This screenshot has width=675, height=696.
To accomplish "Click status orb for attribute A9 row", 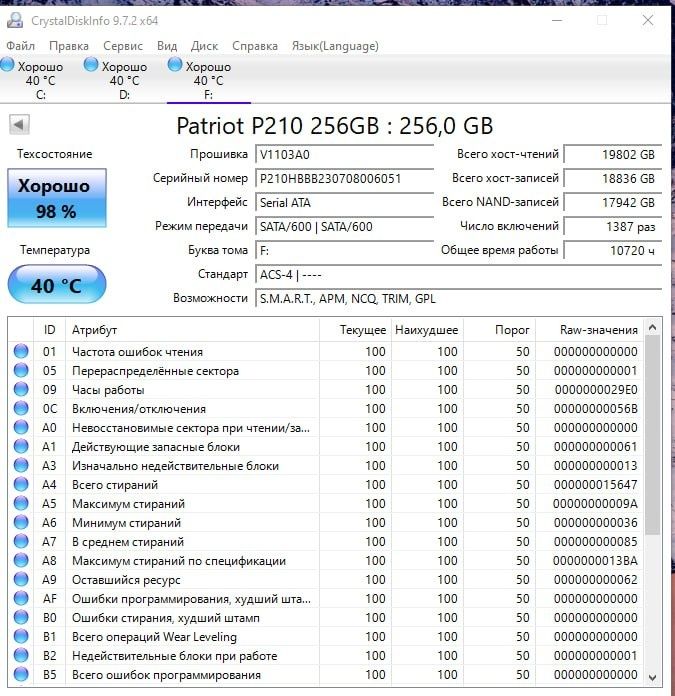I will coord(21,579).
